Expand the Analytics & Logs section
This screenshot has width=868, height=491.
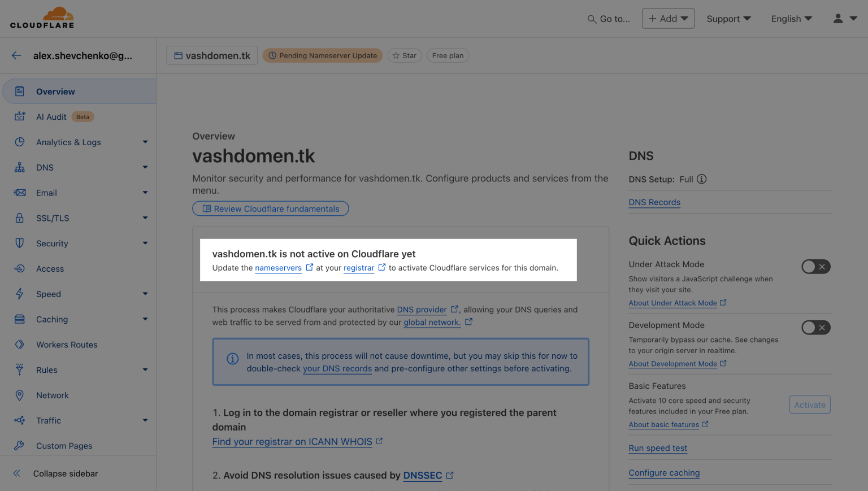coord(145,142)
